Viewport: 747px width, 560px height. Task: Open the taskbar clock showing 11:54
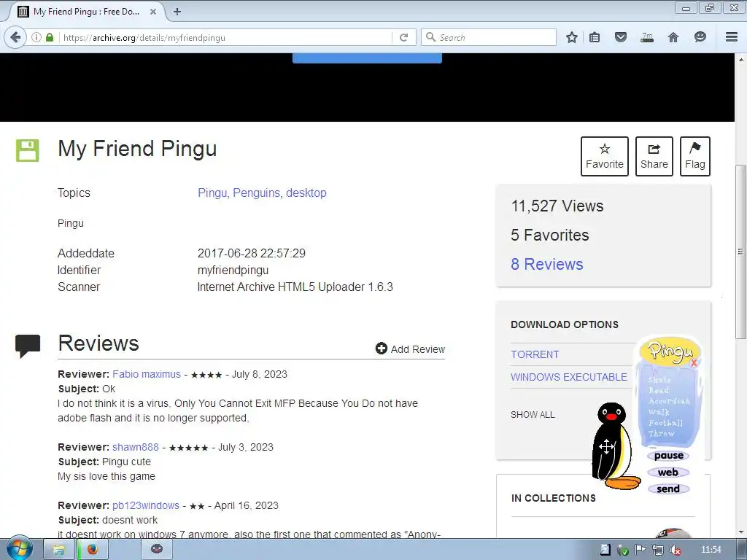[x=711, y=550]
